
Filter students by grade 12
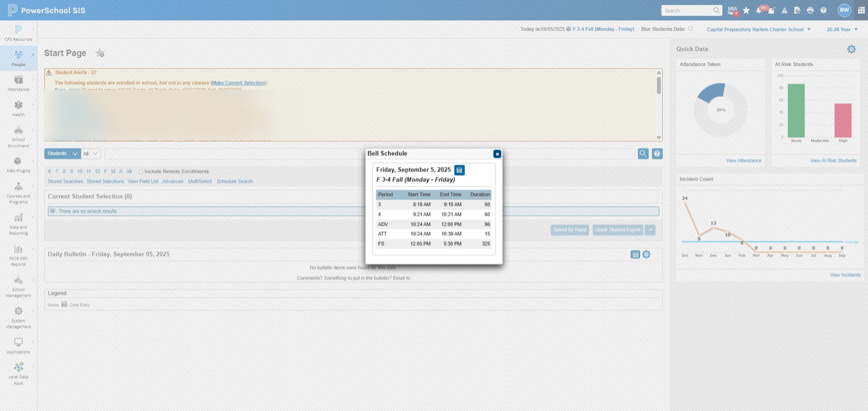click(98, 172)
